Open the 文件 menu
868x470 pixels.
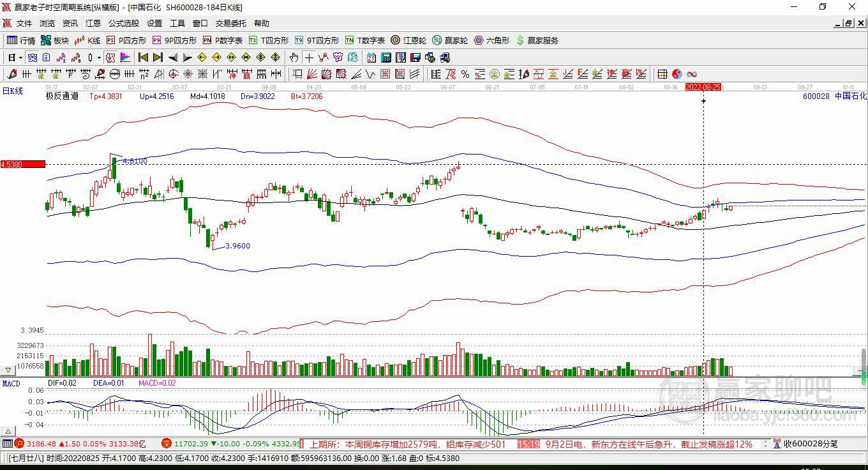(x=24, y=24)
